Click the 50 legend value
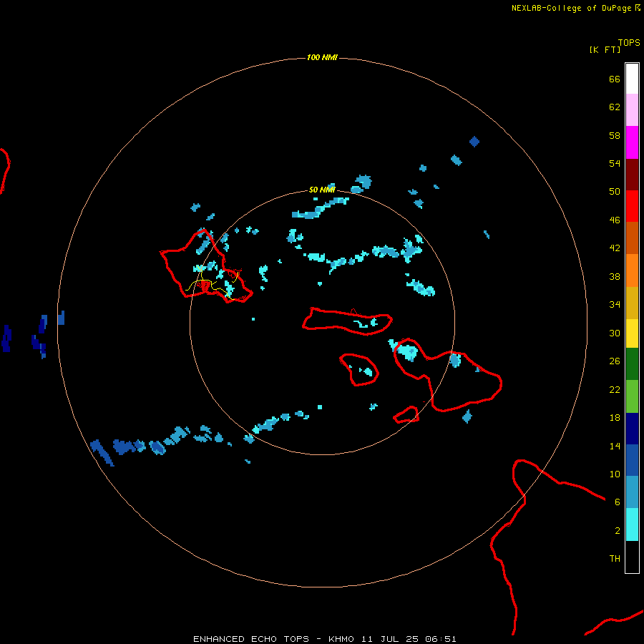Viewport: 644px width, 644px height. (615, 192)
